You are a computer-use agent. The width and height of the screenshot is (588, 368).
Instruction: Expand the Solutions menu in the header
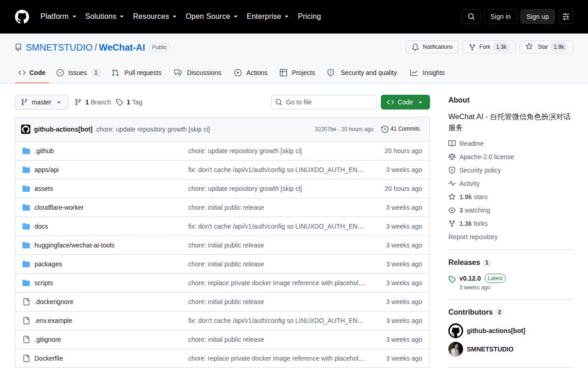pos(105,17)
